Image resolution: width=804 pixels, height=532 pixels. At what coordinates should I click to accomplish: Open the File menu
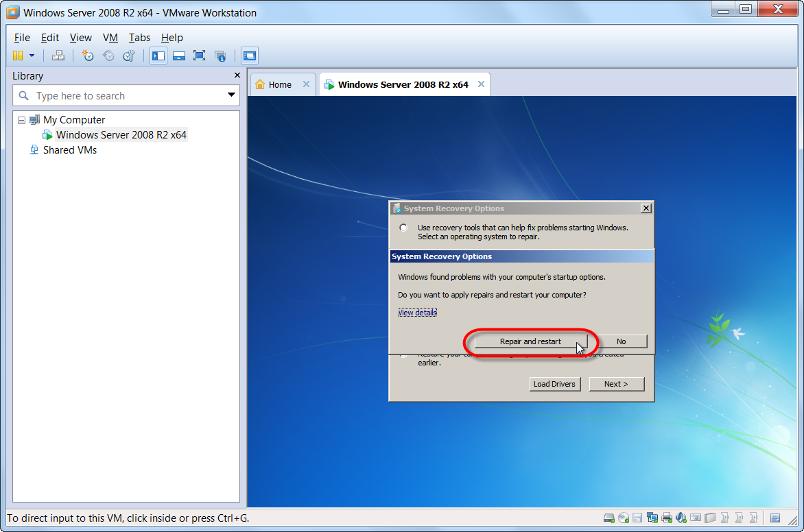point(22,38)
